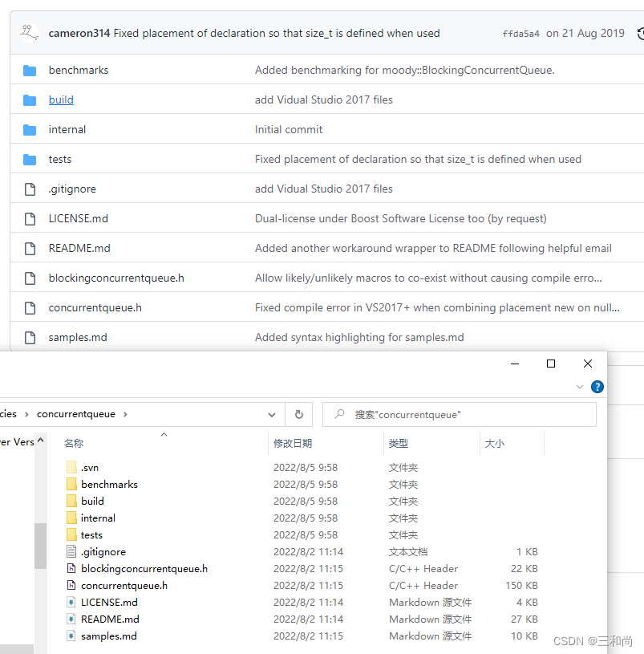Expand the Explorer ribbon chevron
The image size is (644, 654).
point(580,387)
